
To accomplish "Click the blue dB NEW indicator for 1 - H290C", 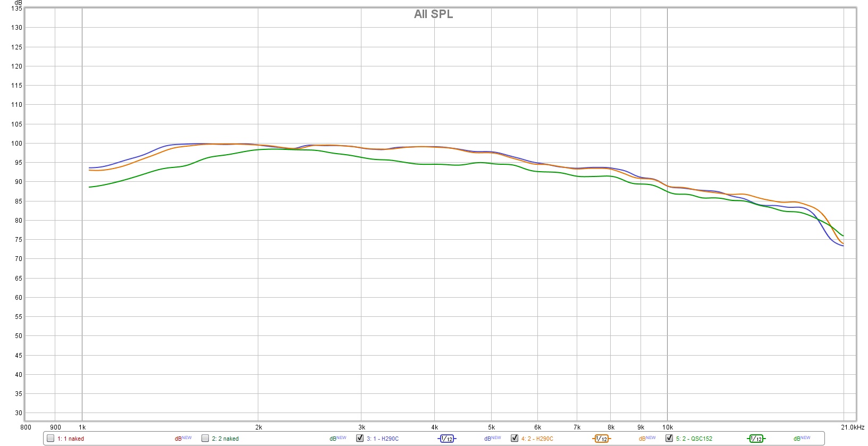I will pyautogui.click(x=492, y=439).
